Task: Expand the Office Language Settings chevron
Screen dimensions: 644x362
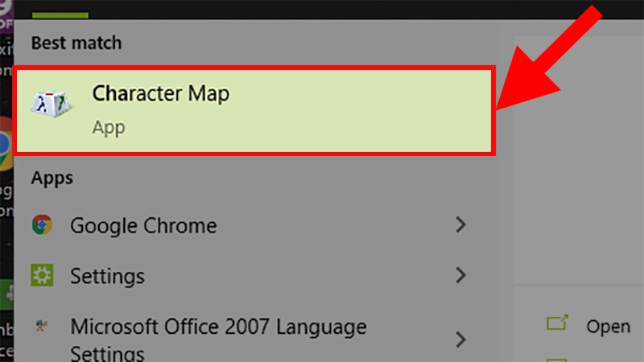Action: [x=460, y=338]
